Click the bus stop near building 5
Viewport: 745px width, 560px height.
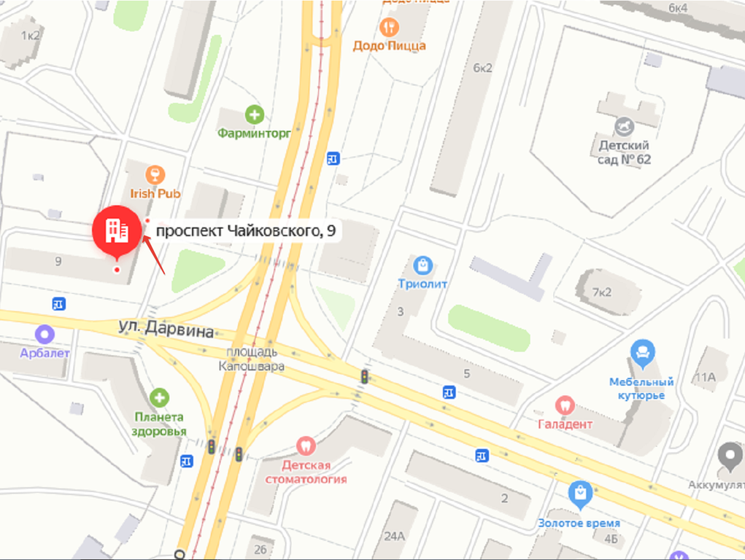click(449, 392)
